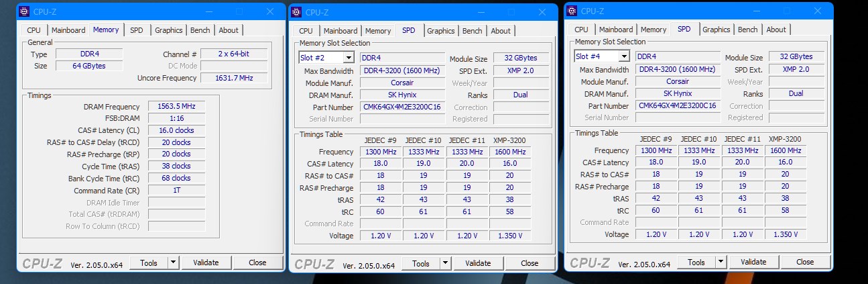Image resolution: width=868 pixels, height=284 pixels.
Task: Open the Graphics tab in the left window
Action: (169, 30)
